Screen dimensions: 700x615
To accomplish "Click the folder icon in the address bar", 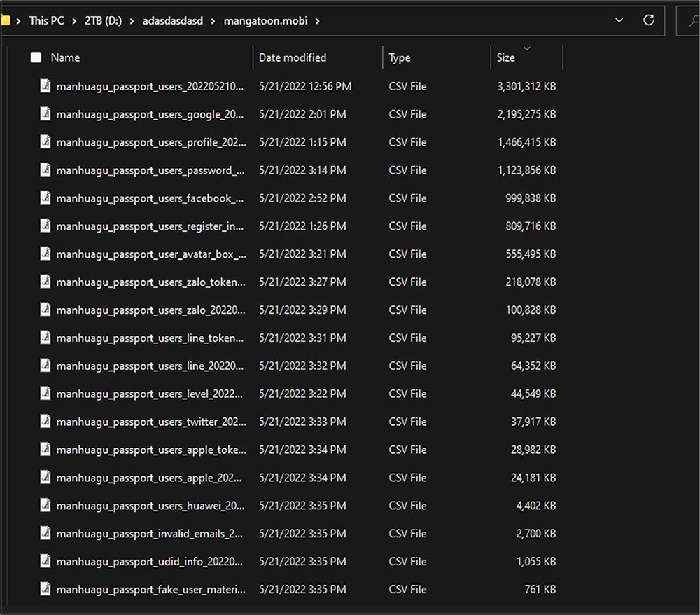I will pos(5,20).
